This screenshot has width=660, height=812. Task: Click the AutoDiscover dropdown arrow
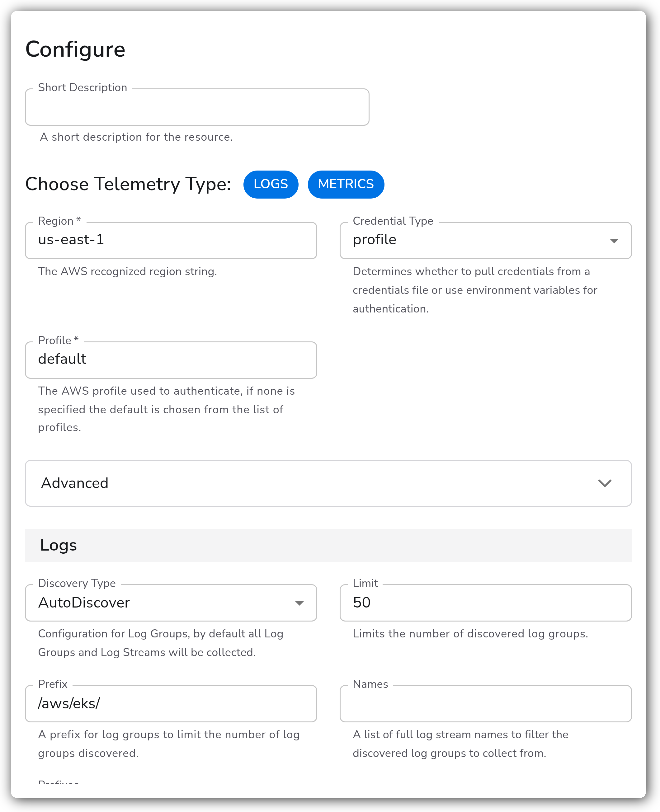point(299,603)
